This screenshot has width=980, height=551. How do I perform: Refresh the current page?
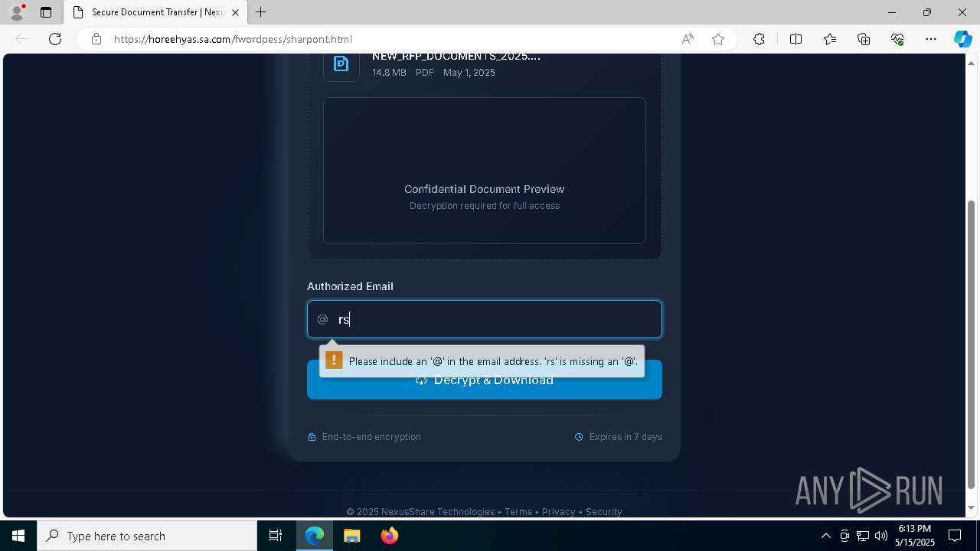click(x=55, y=39)
